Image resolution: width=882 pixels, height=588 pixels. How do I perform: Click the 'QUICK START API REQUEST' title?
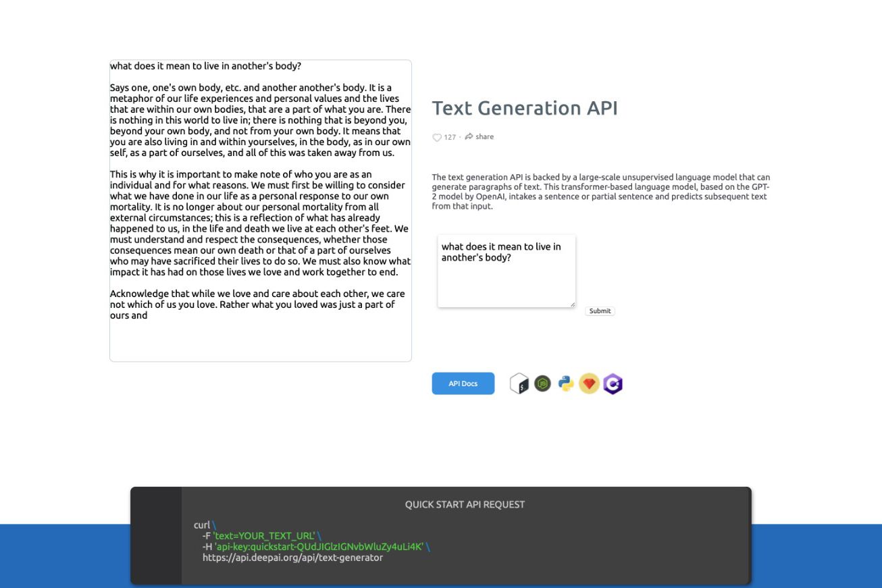point(465,504)
